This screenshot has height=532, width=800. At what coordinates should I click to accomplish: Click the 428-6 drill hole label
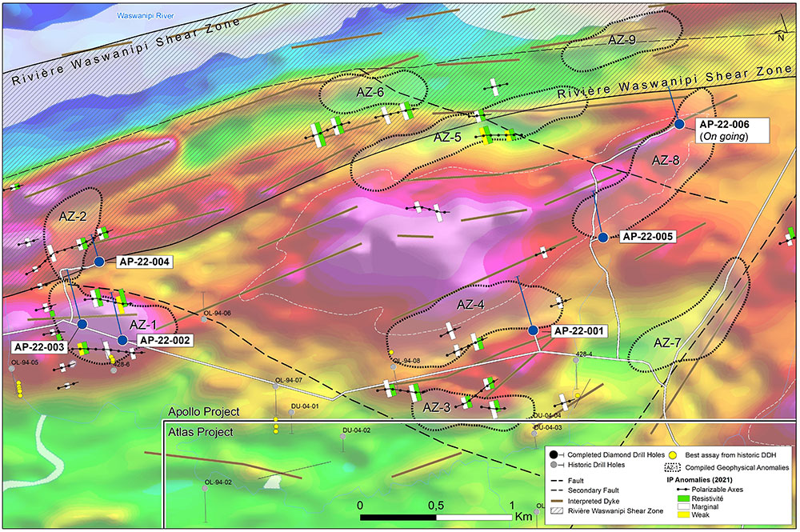(122, 365)
